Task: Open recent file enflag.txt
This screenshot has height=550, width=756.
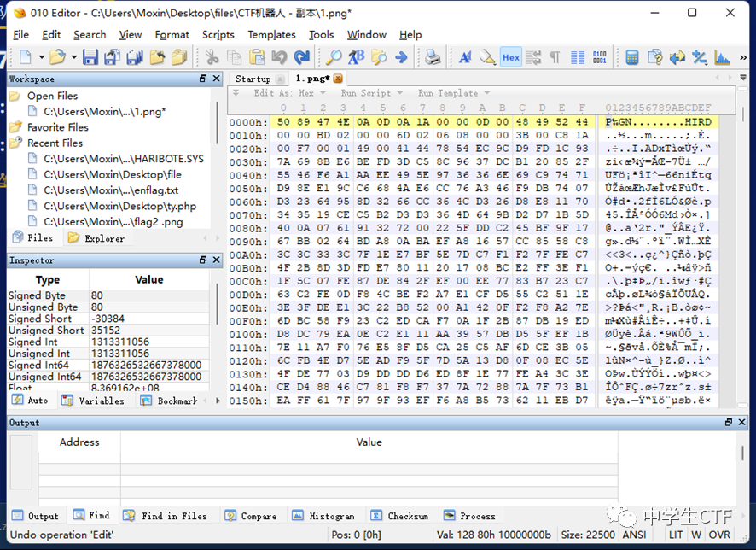Action: [111, 190]
